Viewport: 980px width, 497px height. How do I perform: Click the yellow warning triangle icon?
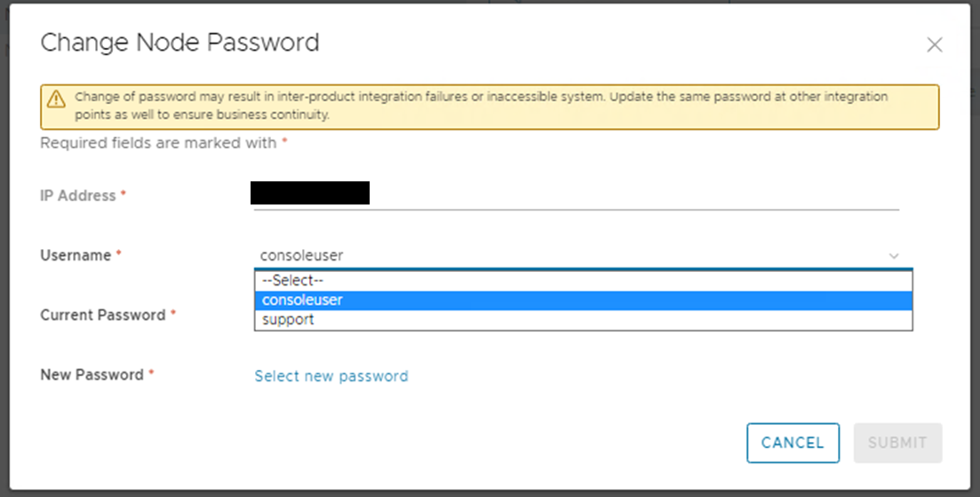56,99
